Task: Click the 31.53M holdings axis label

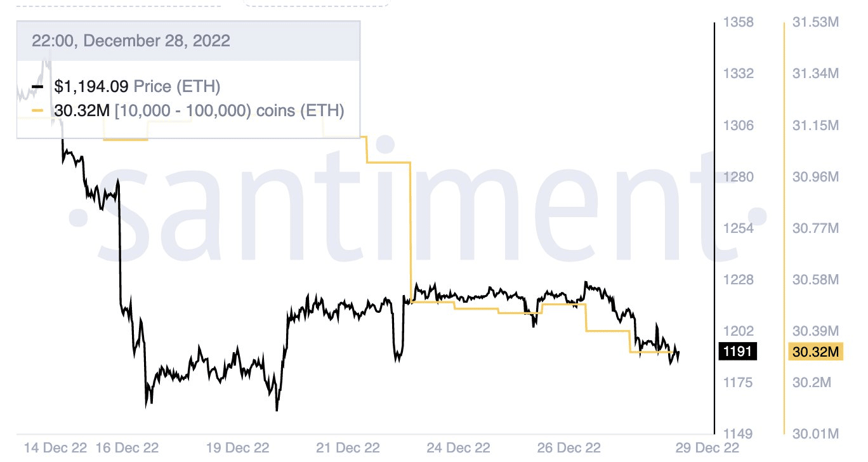Action: pyautogui.click(x=816, y=22)
